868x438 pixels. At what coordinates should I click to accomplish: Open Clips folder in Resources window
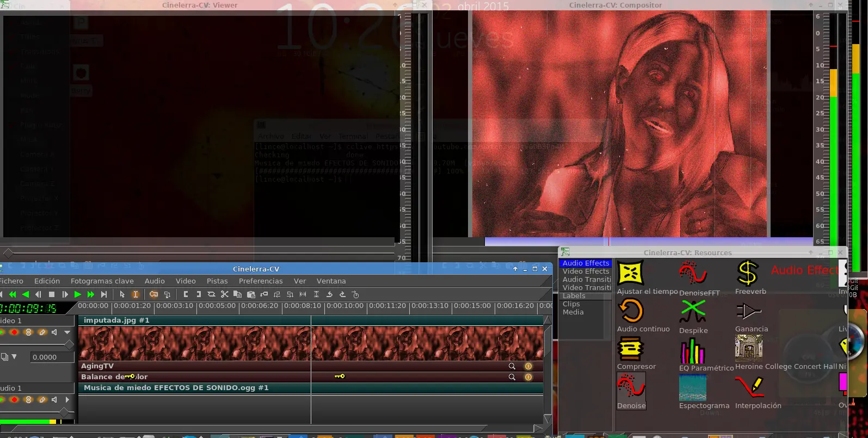pos(586,304)
